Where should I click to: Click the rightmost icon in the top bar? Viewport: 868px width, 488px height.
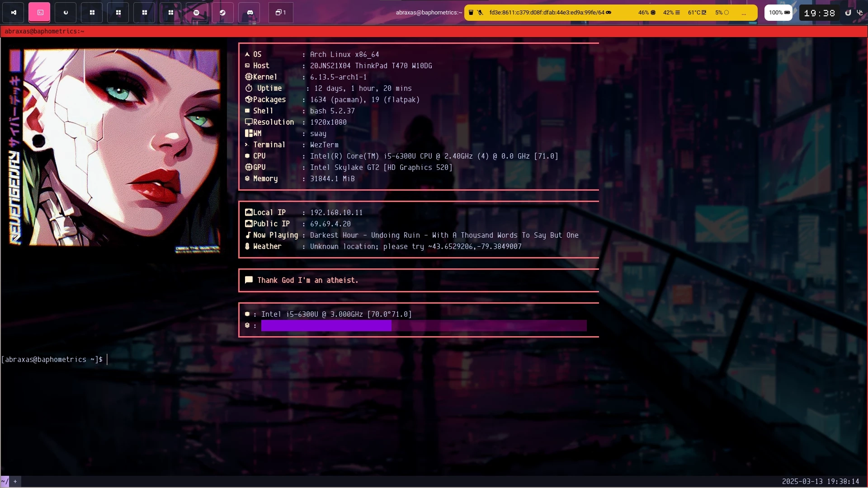pyautogui.click(x=860, y=13)
